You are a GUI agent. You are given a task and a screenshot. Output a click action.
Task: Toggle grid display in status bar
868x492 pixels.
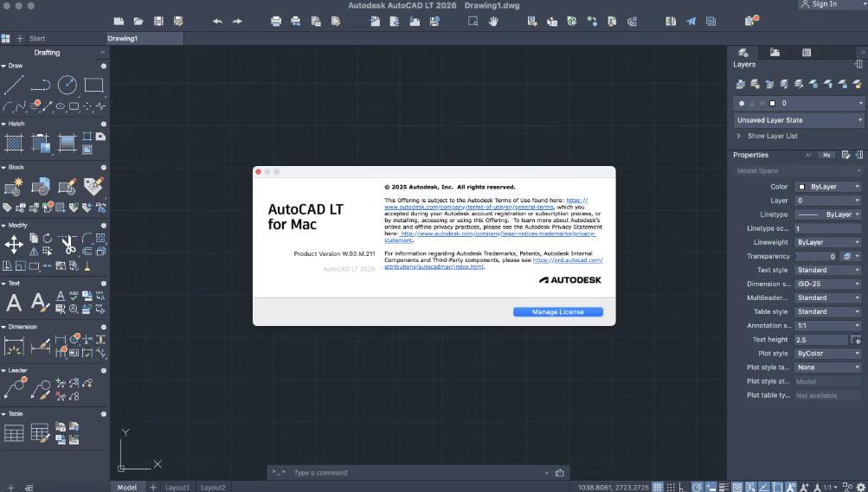point(657,487)
